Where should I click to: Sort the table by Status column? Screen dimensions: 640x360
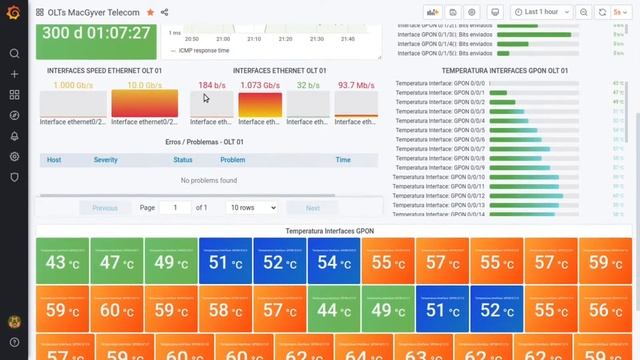182,160
